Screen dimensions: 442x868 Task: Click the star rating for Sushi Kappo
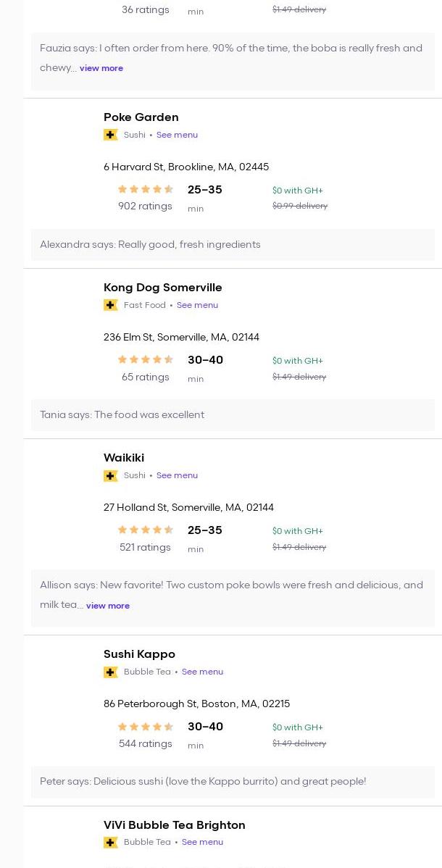[145, 726]
